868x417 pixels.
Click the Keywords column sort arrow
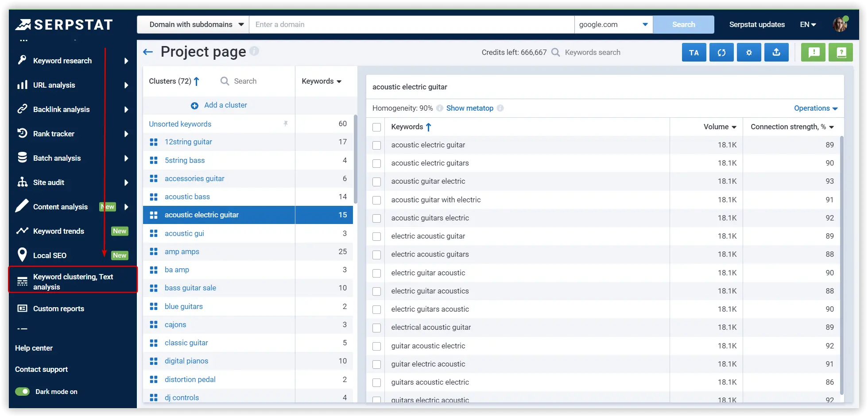click(x=428, y=127)
